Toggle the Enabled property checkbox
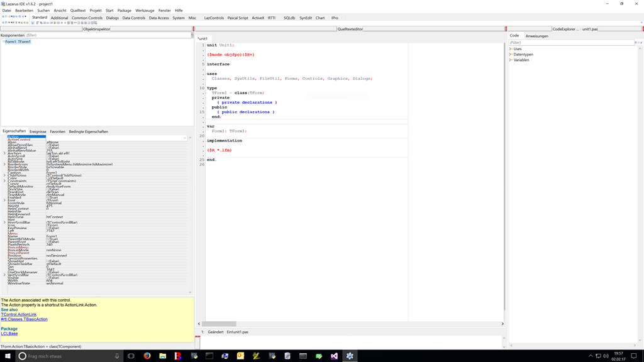This screenshot has height=362, width=644. 48,198
